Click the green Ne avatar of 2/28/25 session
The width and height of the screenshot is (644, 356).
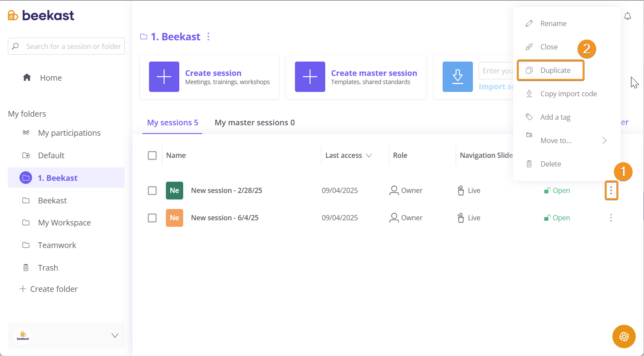click(x=175, y=190)
